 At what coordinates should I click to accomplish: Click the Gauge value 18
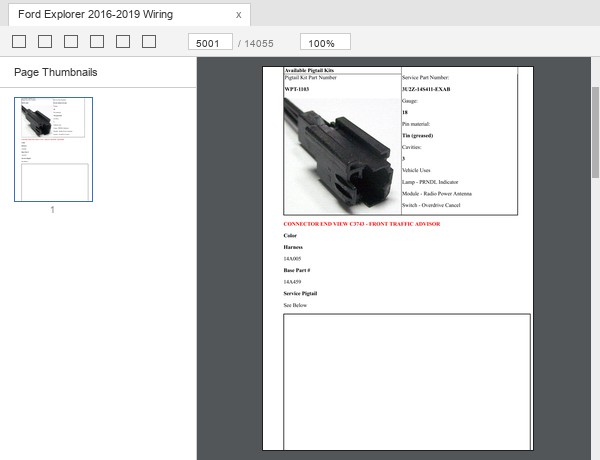coord(405,112)
